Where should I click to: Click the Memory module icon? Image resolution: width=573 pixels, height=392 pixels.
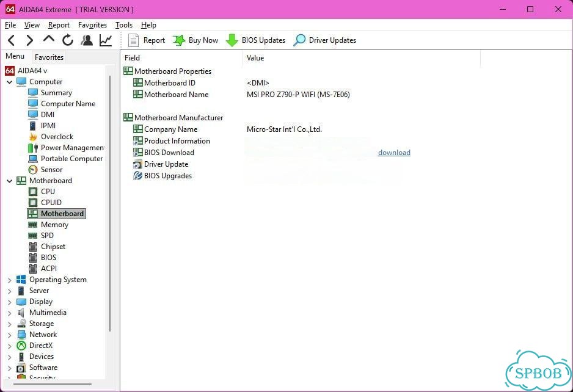[33, 225]
